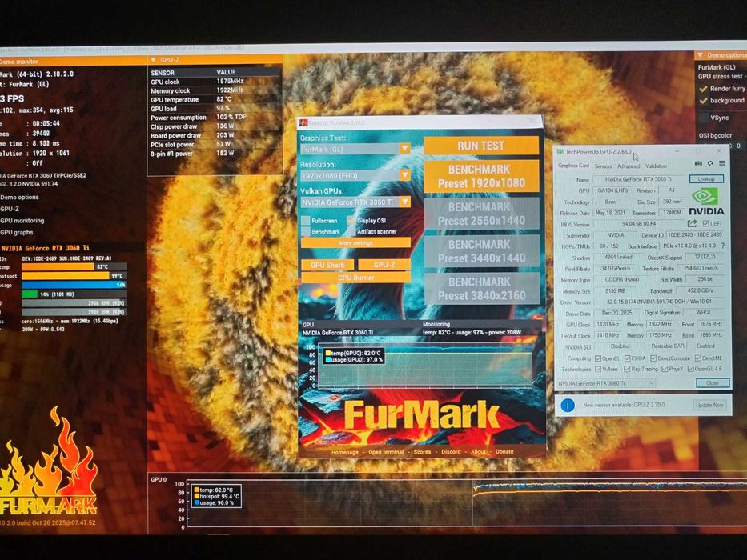
Task: Switch to the Sensors tab in GPU-Z
Action: (603, 166)
